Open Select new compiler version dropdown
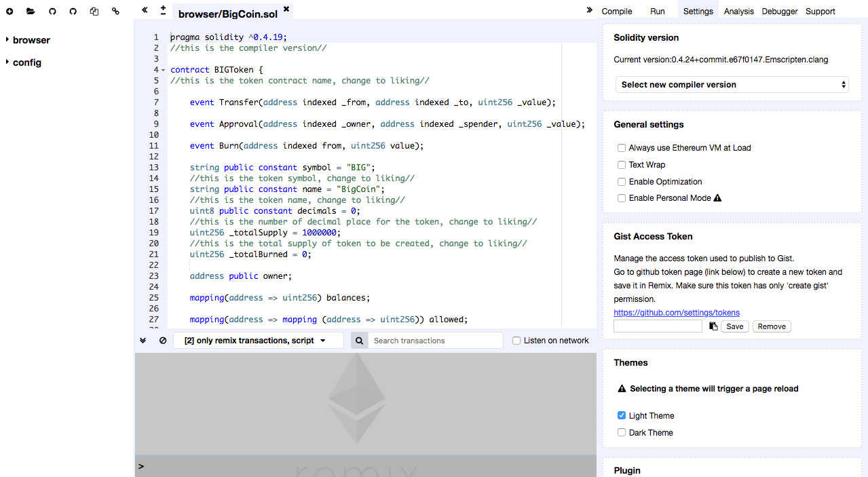 pos(732,85)
